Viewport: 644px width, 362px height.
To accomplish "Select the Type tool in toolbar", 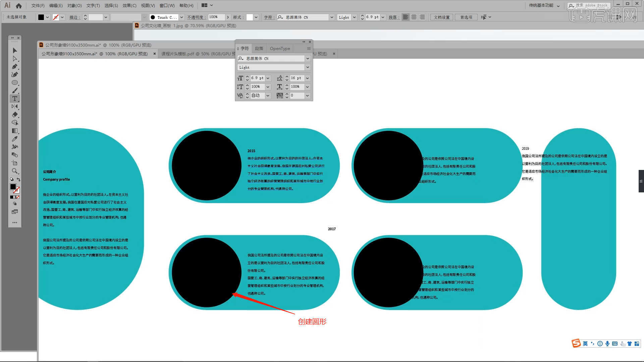I will pos(15,99).
